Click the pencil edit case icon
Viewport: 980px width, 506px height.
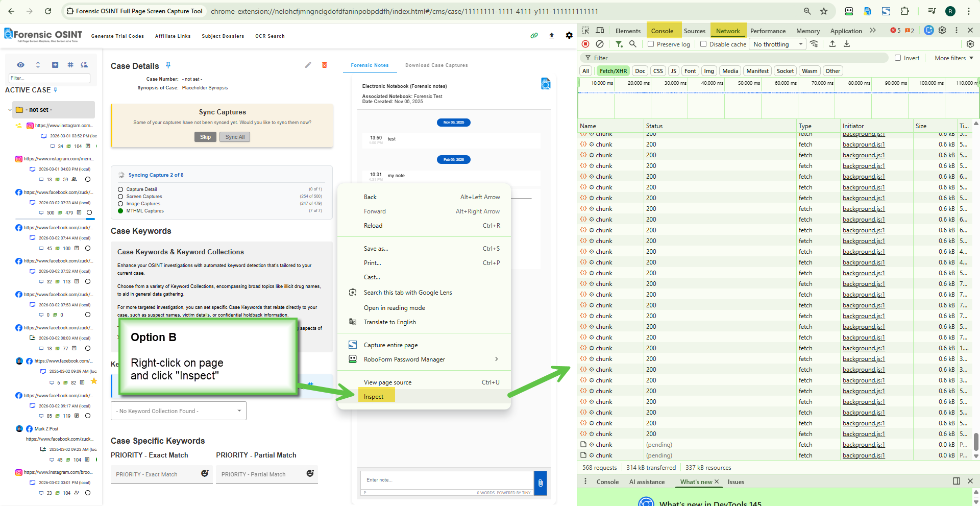(x=308, y=65)
